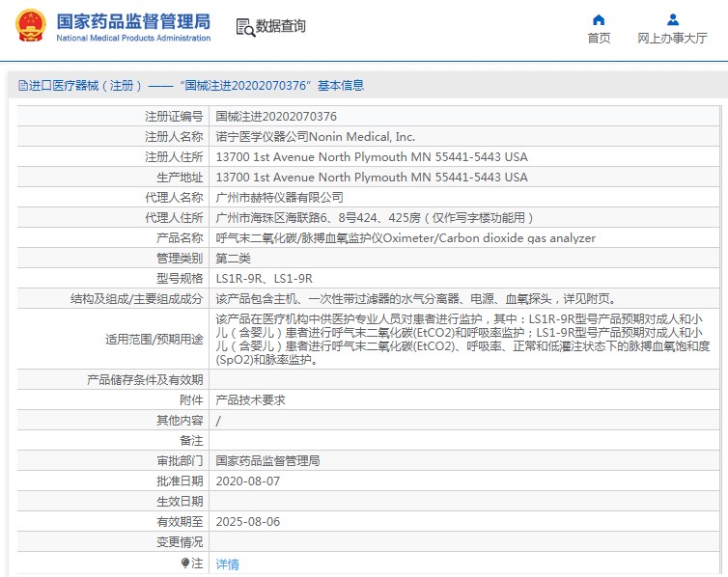Click the 备注 label
The width and height of the screenshot is (728, 577).
click(x=191, y=441)
